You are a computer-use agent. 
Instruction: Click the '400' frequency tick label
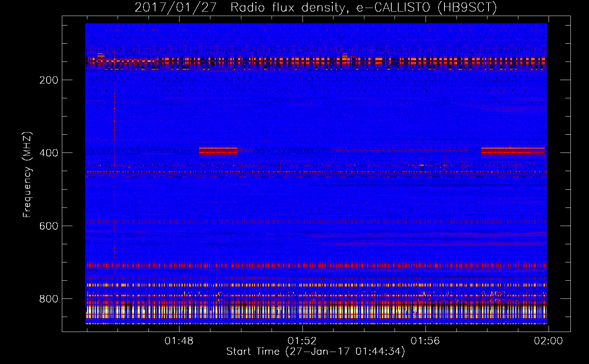[49, 153]
